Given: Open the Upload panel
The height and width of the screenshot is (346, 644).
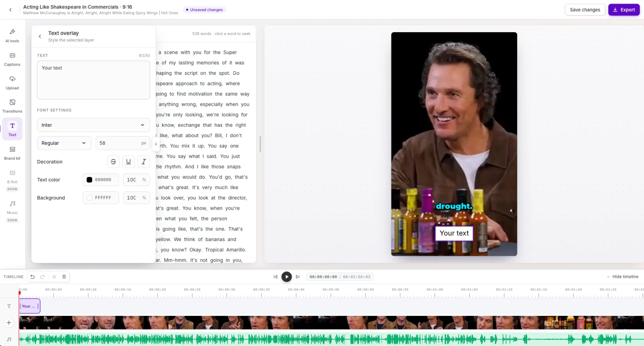Looking at the screenshot, I should [x=12, y=82].
